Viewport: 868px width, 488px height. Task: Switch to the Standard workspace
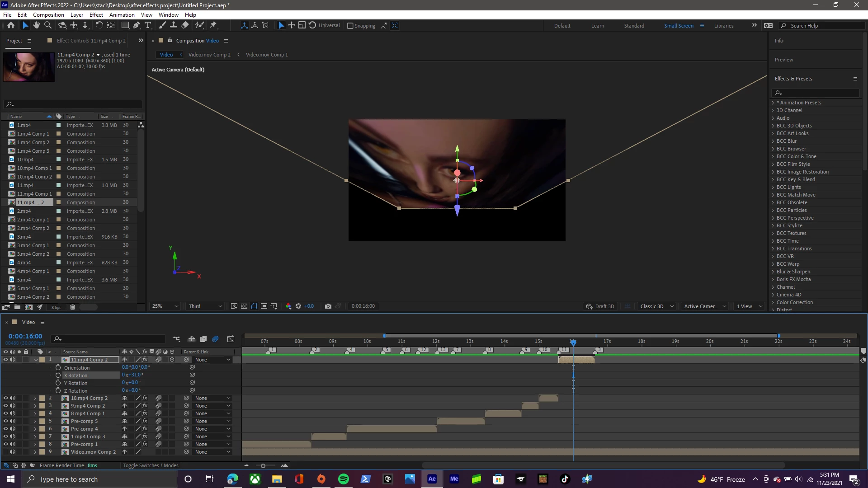(x=634, y=26)
